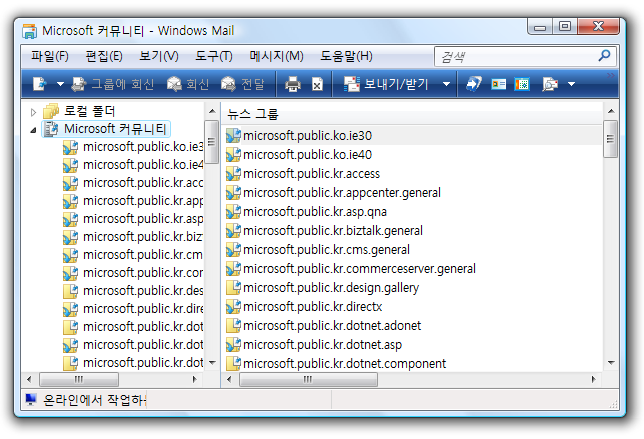The width and height of the screenshot is (644, 439).
Task: Select microsoft.public.kr.commerceserver.general in the list
Action: (359, 269)
